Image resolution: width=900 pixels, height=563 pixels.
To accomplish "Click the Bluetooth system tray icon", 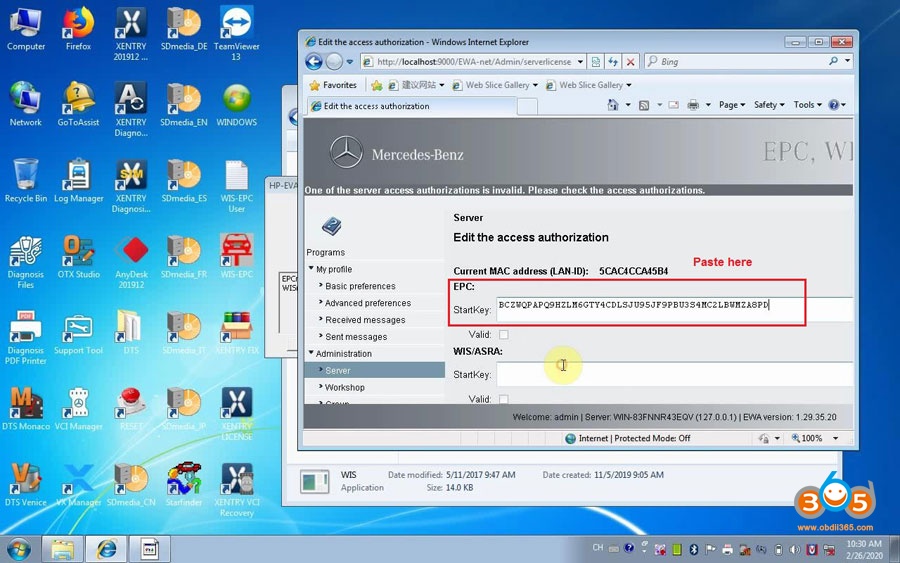I will click(693, 549).
